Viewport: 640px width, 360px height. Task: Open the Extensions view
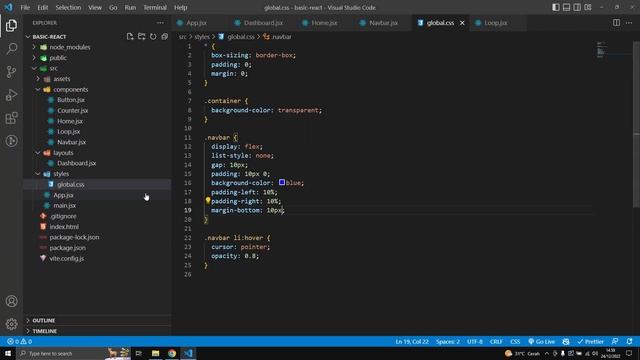coord(11,118)
